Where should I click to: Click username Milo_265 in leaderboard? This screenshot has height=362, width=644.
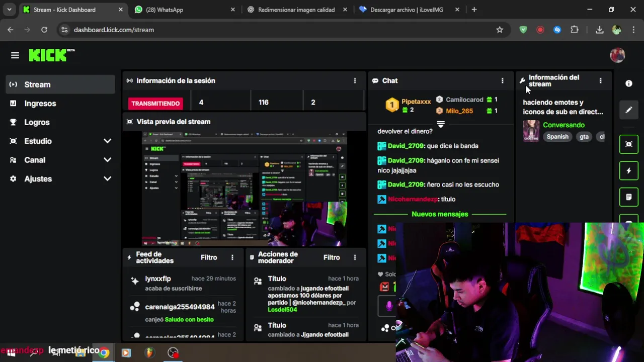tap(459, 111)
